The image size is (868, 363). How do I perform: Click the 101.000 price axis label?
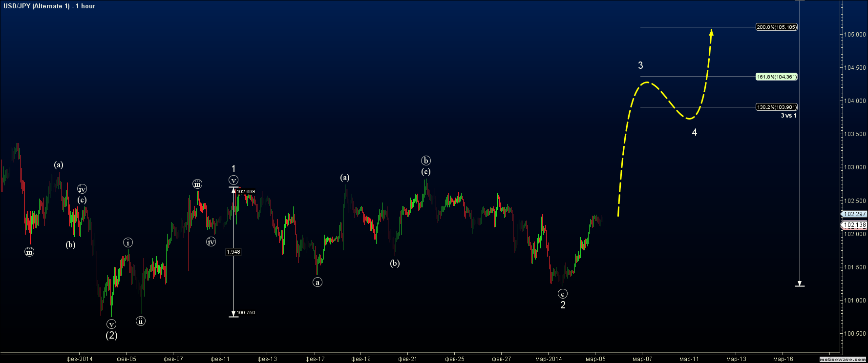point(855,301)
